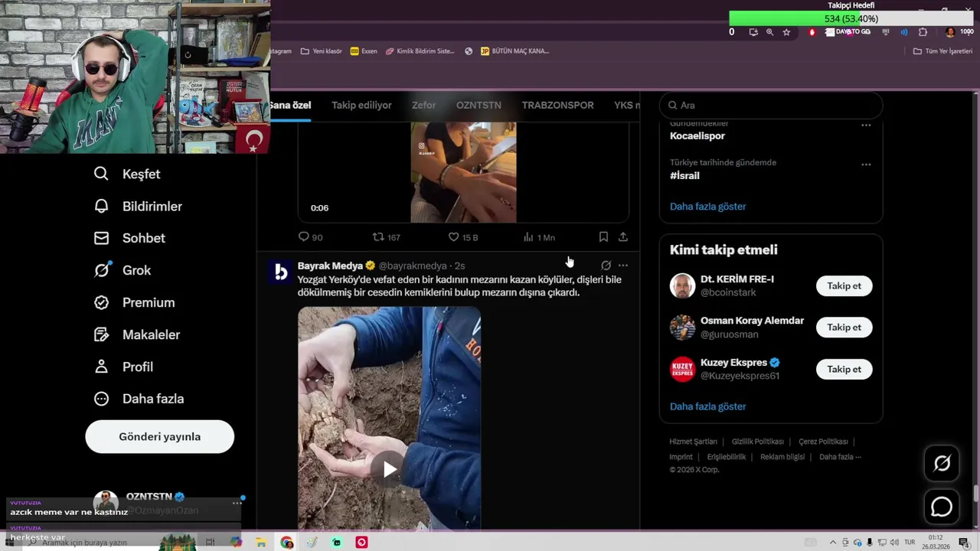
Task: Follow Osman Koray Alemdar
Action: [844, 328]
